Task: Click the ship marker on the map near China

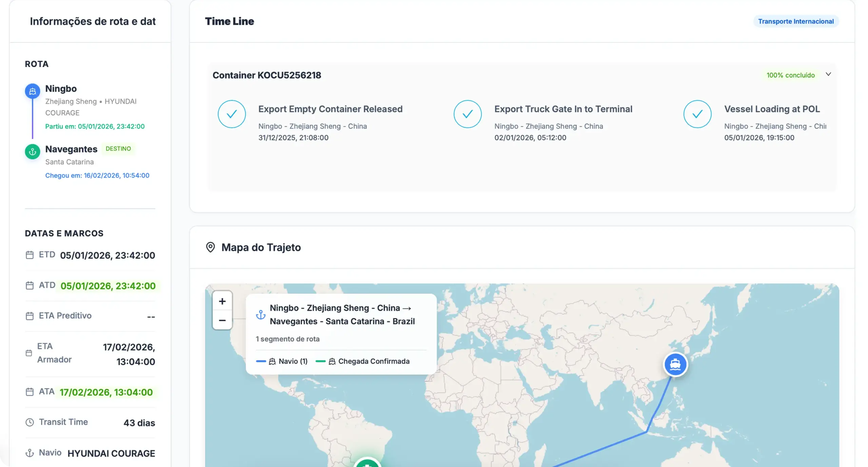Action: tap(675, 364)
